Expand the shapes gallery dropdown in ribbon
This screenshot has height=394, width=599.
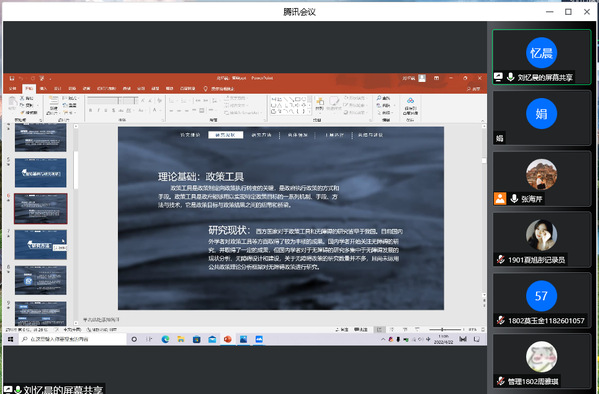pyautogui.click(x=309, y=112)
